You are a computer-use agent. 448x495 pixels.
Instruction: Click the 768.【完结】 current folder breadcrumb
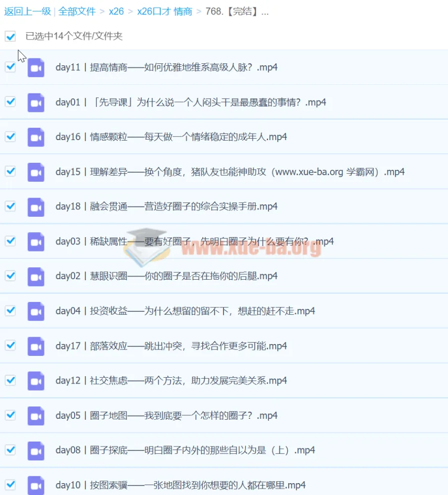(x=237, y=11)
